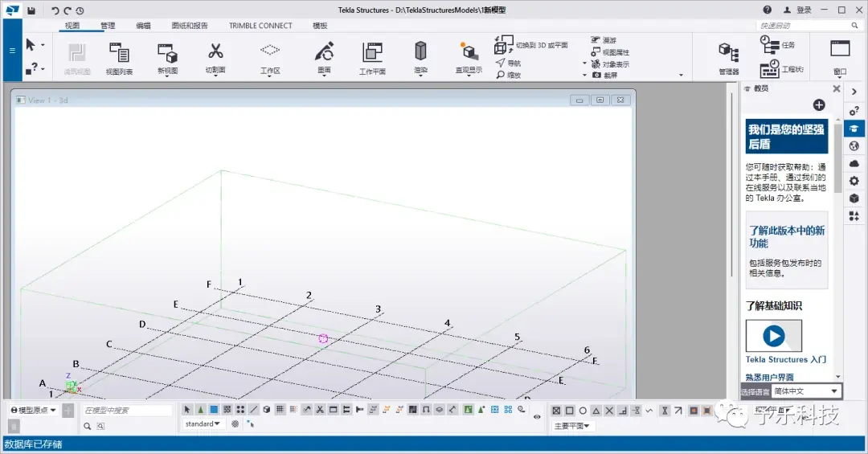Click the 导航 navigate tool
868x454 pixels.
pyautogui.click(x=508, y=63)
